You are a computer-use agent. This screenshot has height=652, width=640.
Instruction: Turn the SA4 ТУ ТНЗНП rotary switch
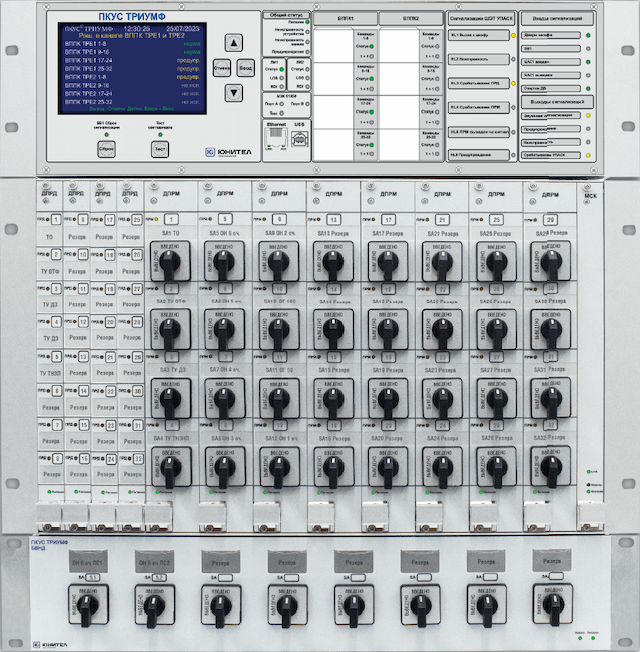[172, 466]
